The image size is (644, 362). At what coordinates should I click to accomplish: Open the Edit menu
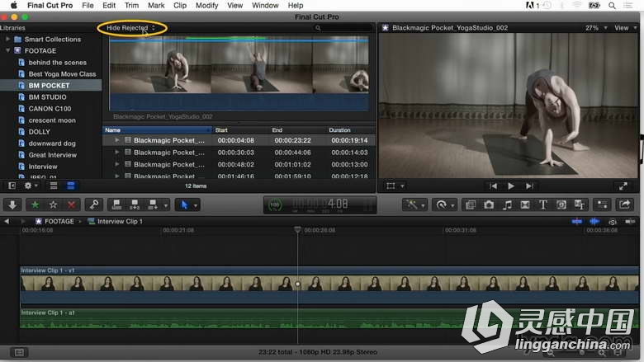[109, 5]
